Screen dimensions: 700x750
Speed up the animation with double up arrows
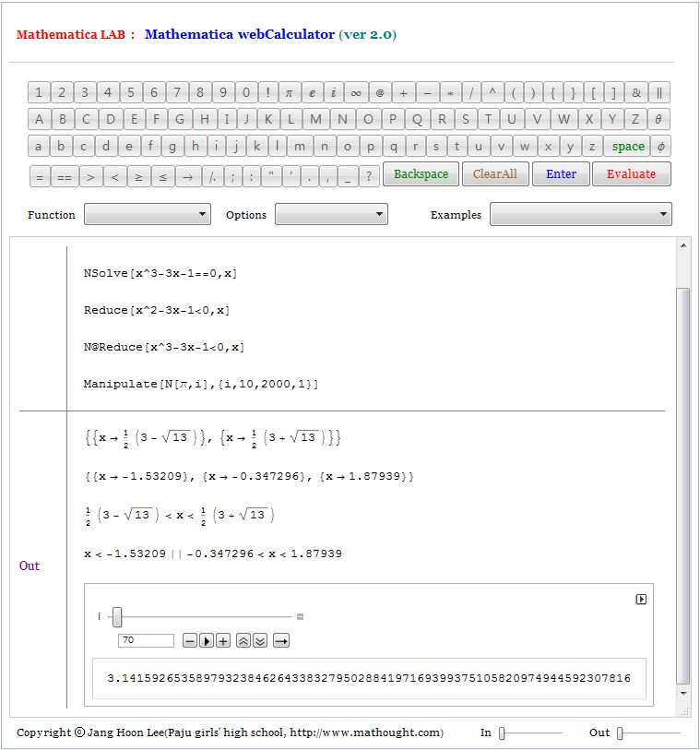243,640
